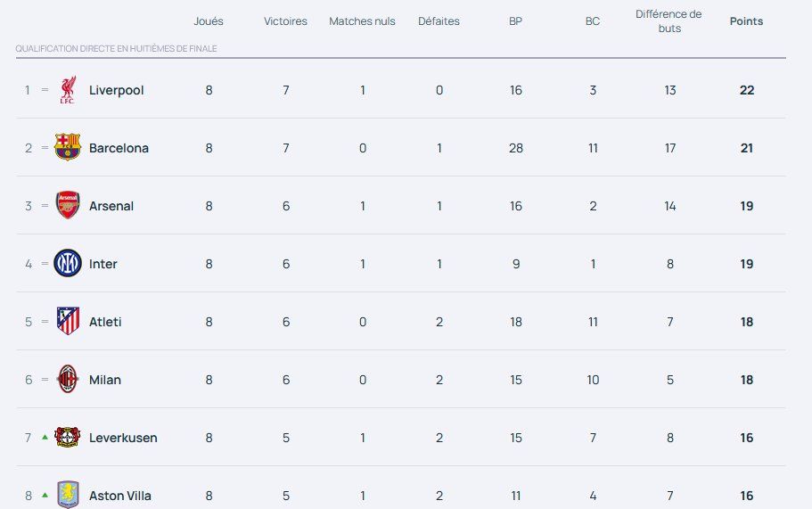Viewport: 812px width, 509px height.
Task: Click the Victoires column header
Action: coord(285,21)
